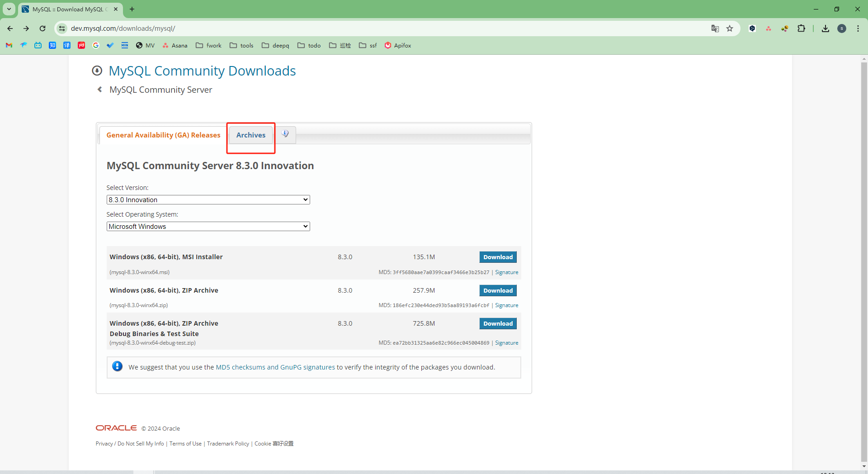Click the download circle icon beside page title
Viewport: 868px width, 474px height.
click(x=97, y=71)
